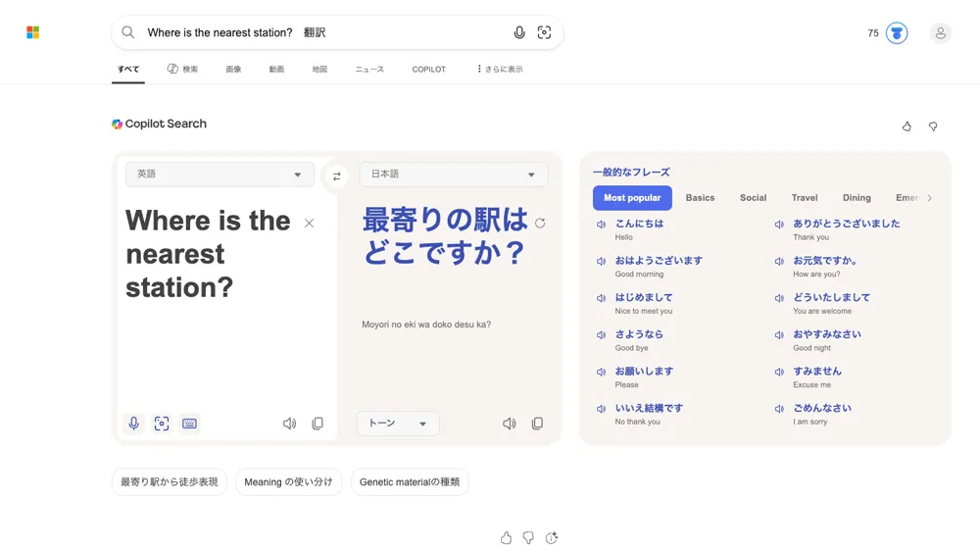Viewport: 980px width, 552px height.
Task: Select the Social phrase category
Action: (x=753, y=197)
